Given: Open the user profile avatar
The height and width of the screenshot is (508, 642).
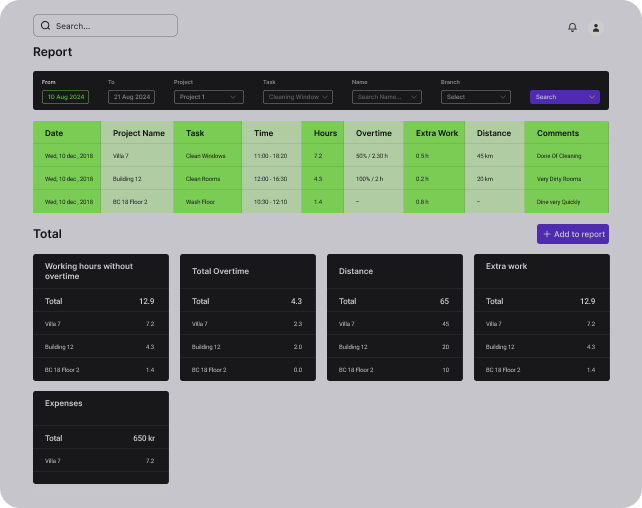Looking at the screenshot, I should [596, 27].
